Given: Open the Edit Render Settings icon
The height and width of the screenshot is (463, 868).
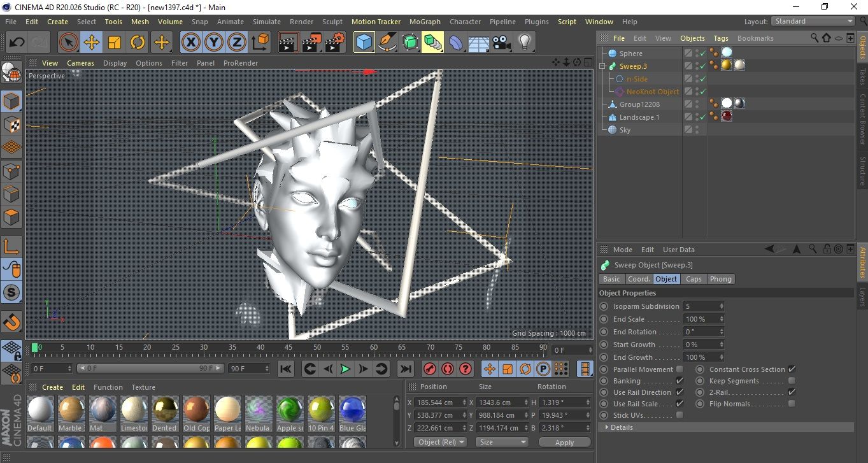Looking at the screenshot, I should click(x=335, y=43).
